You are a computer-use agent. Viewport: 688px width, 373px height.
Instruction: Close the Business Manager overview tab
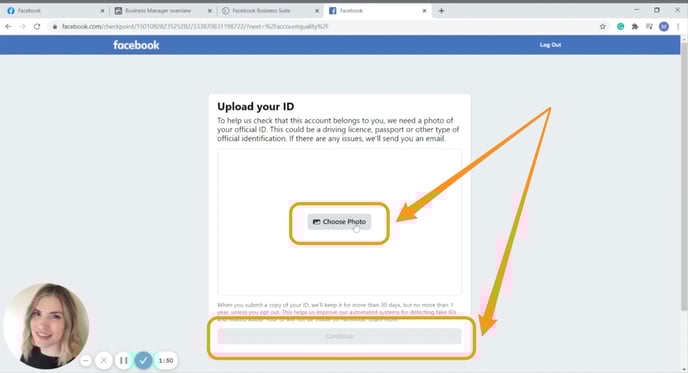pos(210,11)
